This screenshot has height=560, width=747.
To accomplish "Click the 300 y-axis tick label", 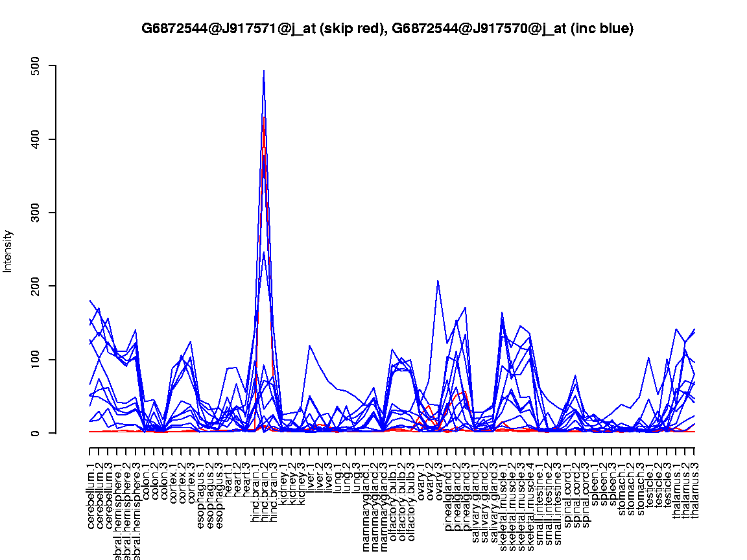I will tap(35, 213).
